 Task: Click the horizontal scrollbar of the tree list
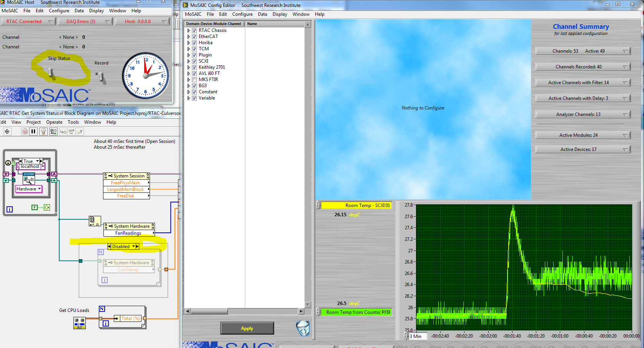pos(245,311)
